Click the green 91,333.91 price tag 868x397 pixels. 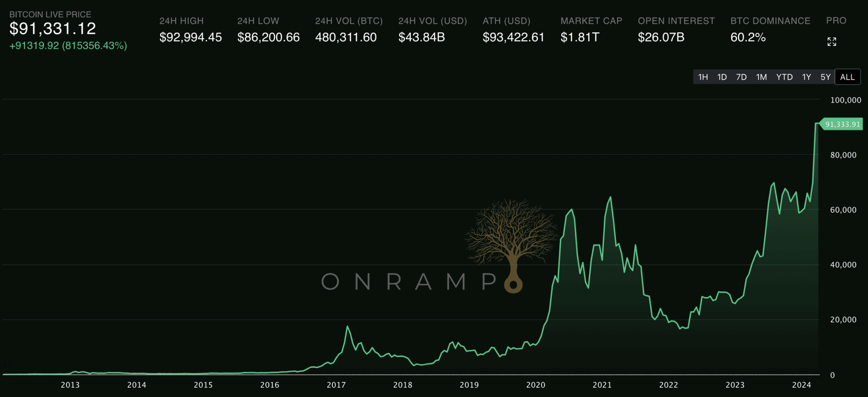pyautogui.click(x=842, y=124)
